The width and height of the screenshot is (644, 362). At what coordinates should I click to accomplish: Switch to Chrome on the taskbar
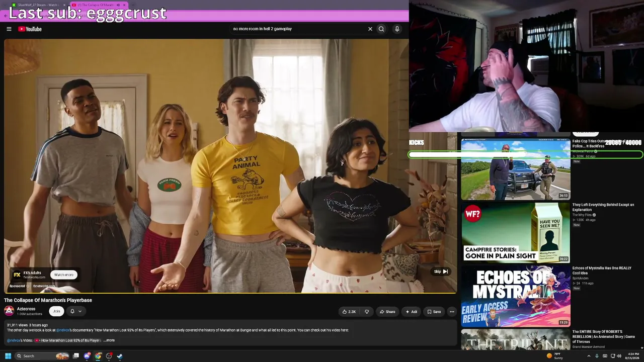(x=98, y=356)
